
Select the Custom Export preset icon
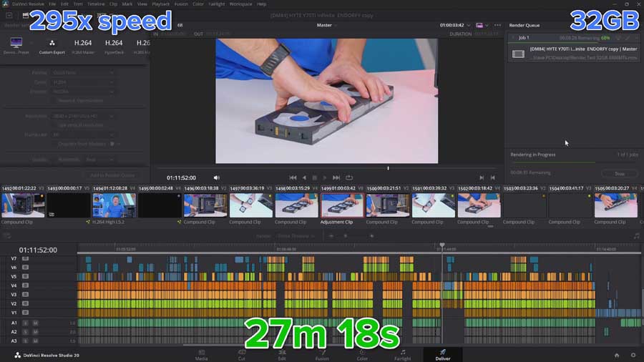[x=52, y=44]
